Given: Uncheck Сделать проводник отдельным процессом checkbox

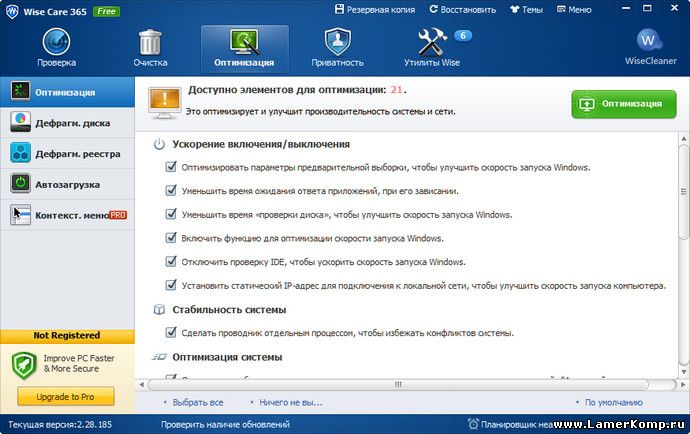Looking at the screenshot, I should tap(171, 332).
